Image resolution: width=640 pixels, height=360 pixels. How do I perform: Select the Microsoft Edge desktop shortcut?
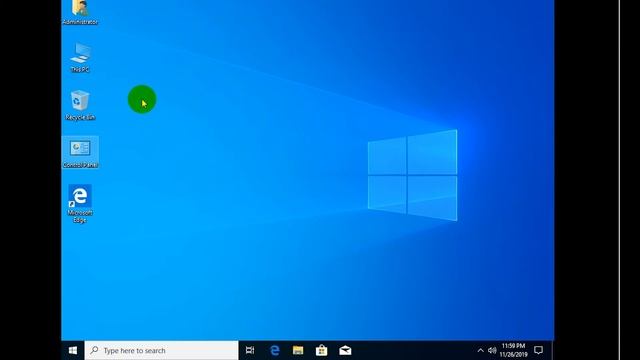(80, 203)
